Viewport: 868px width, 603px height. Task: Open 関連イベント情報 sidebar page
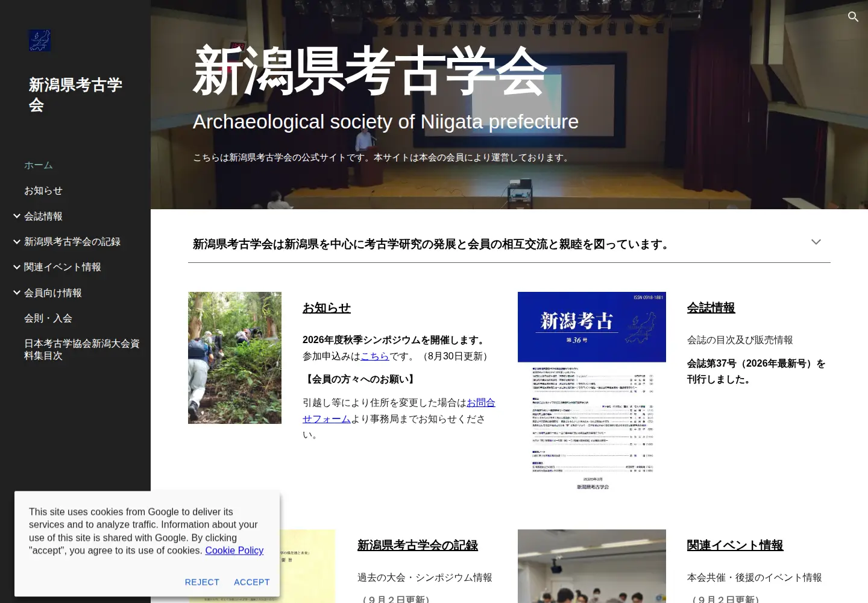pyautogui.click(x=63, y=267)
